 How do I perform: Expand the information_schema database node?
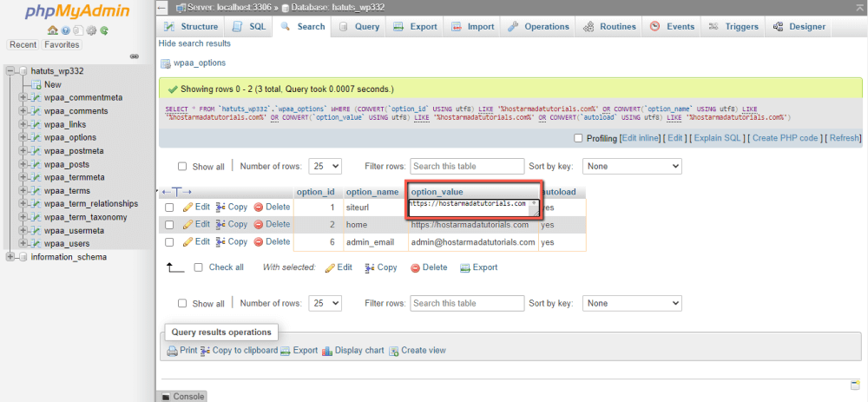coord(10,257)
